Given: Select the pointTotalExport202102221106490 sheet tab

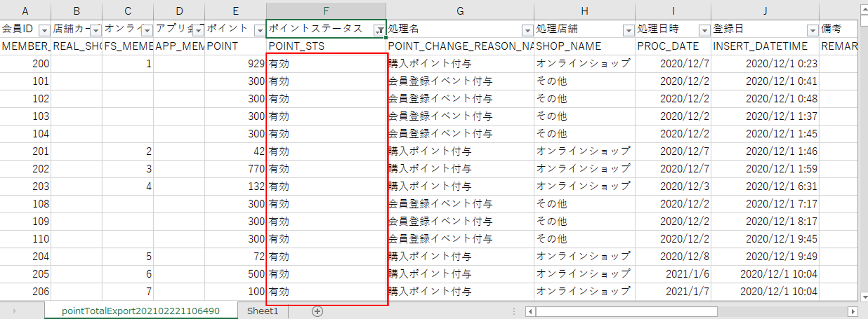Looking at the screenshot, I should pos(141,311).
